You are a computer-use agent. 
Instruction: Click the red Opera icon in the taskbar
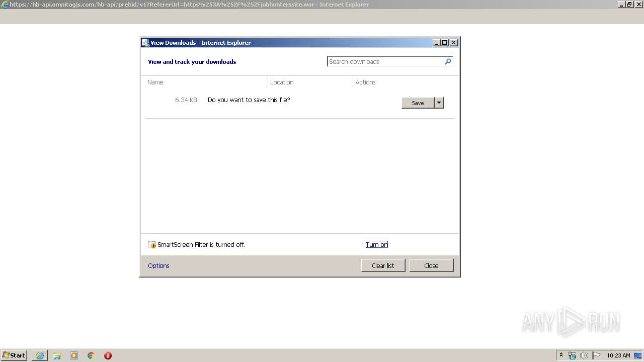108,355
